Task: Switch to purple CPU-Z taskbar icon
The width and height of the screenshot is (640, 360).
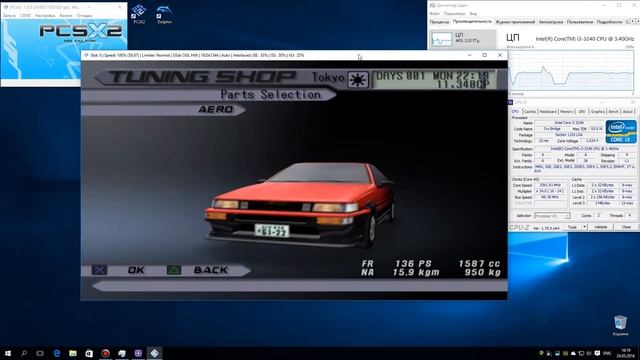Action: coord(138,353)
